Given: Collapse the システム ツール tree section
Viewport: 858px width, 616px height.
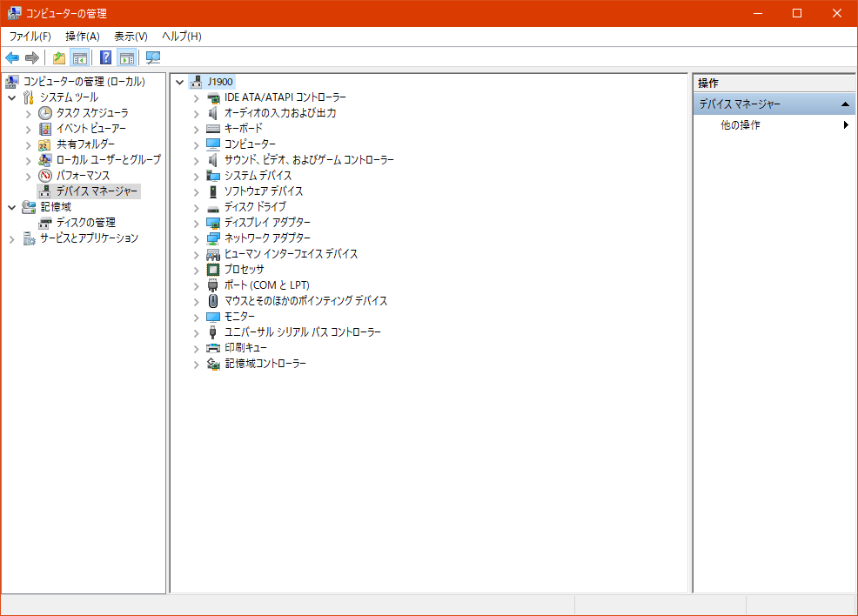Looking at the screenshot, I should pyautogui.click(x=12, y=97).
